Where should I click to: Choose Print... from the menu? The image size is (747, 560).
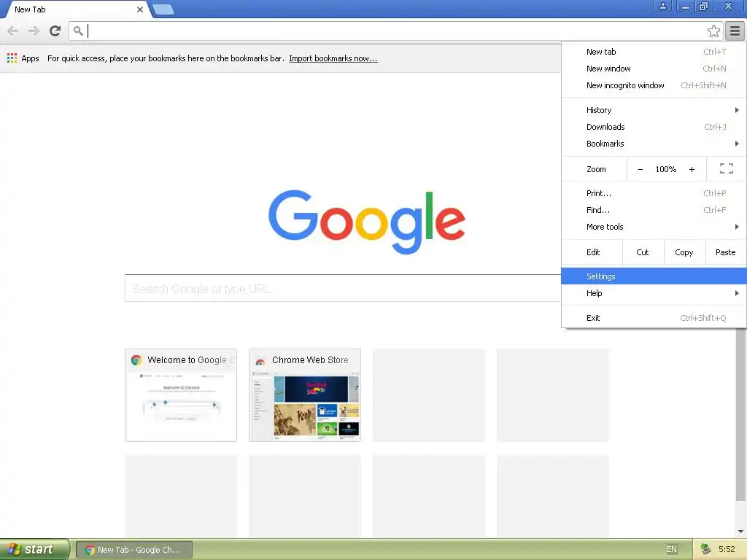[654, 193]
